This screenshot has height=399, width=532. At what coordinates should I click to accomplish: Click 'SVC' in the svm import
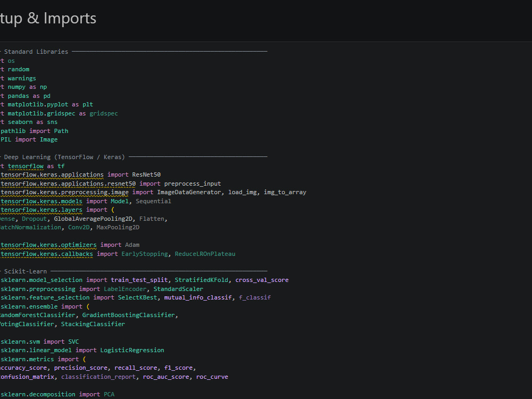click(x=73, y=342)
